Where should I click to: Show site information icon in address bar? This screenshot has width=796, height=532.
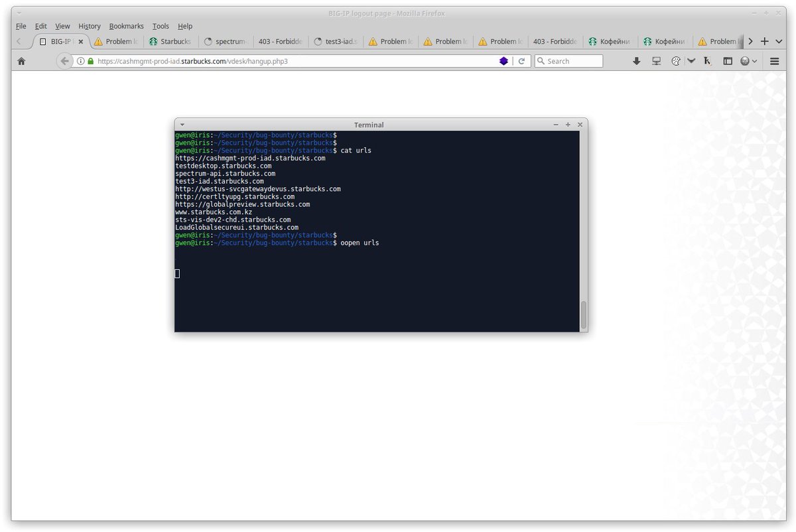tap(81, 61)
